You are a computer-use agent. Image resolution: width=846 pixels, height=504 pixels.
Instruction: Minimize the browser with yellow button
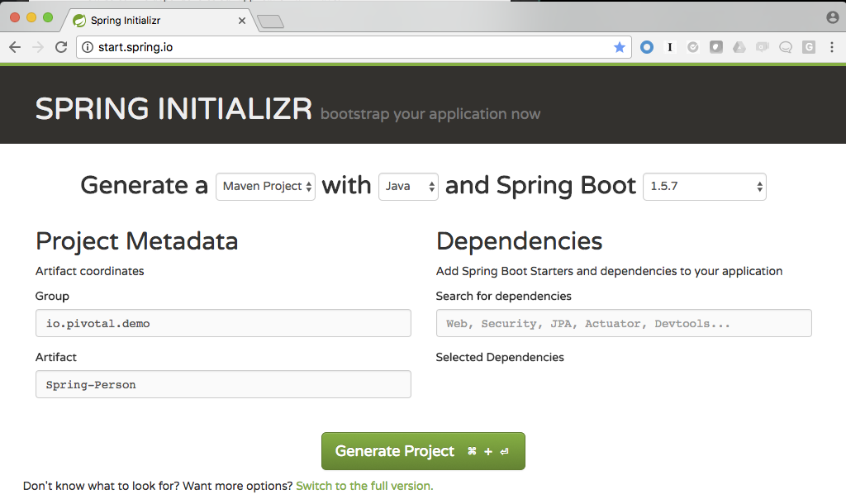pos(31,18)
